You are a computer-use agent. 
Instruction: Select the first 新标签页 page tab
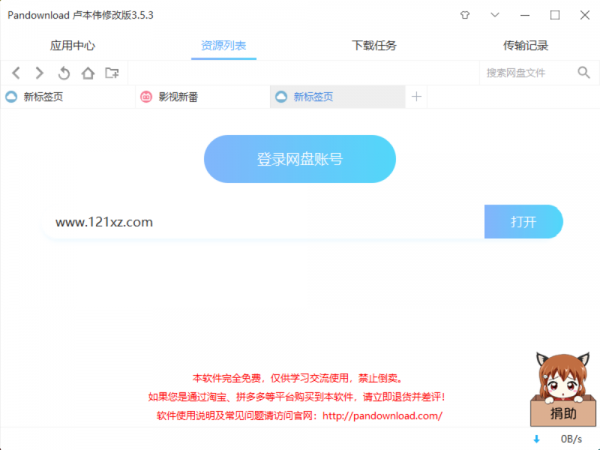click(x=68, y=97)
